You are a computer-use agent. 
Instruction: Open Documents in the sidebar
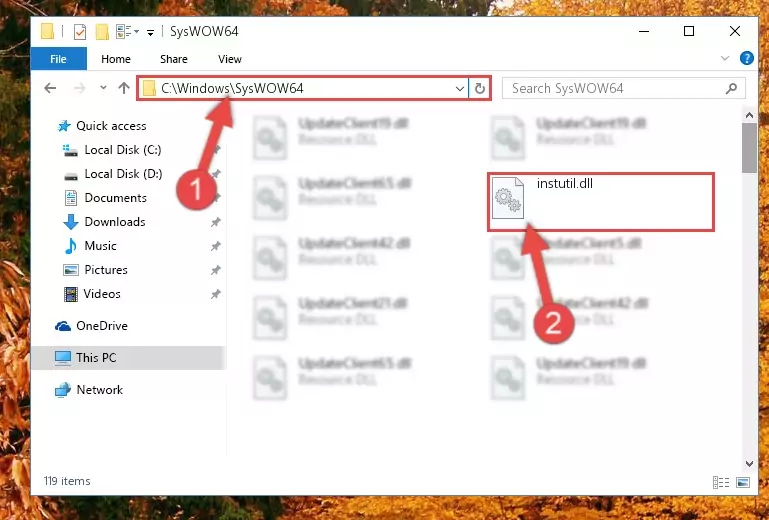pos(115,198)
